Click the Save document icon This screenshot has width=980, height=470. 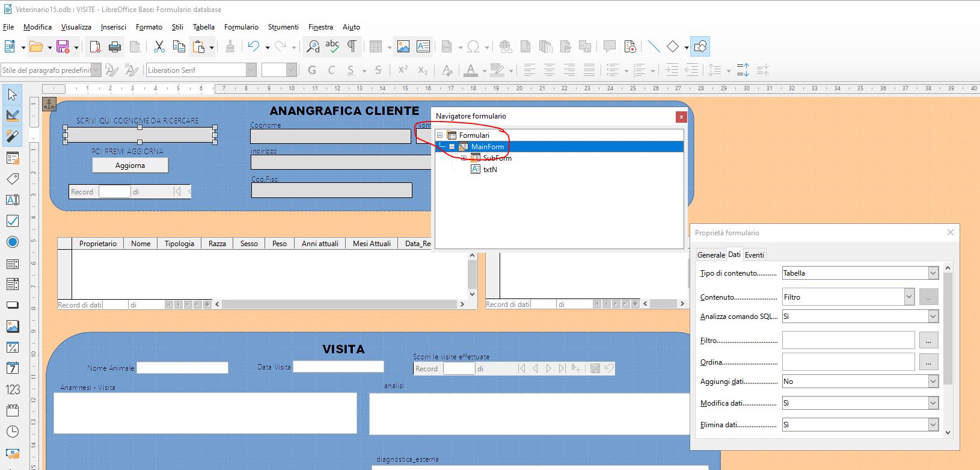(63, 46)
